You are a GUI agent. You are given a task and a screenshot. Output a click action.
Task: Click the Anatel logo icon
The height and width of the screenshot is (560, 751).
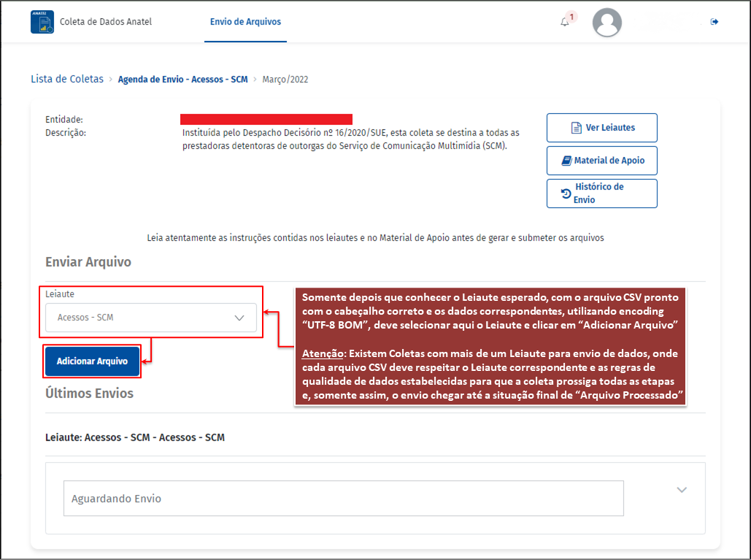(x=42, y=22)
